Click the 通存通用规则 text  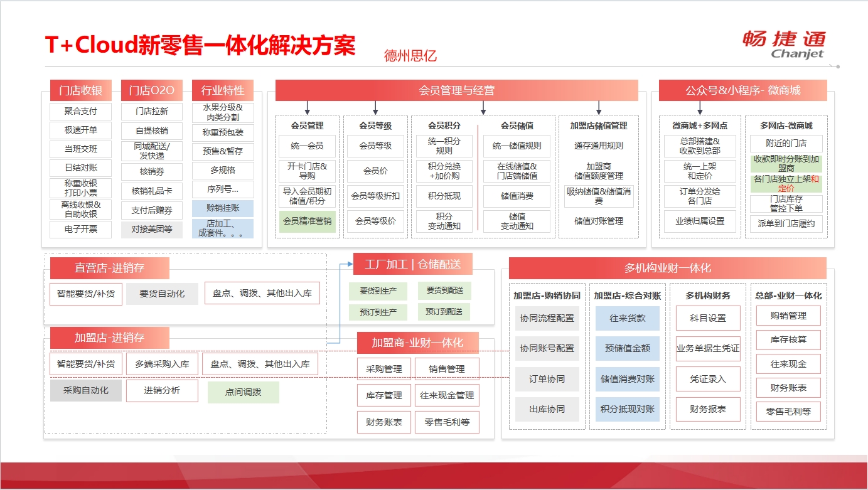pos(599,146)
